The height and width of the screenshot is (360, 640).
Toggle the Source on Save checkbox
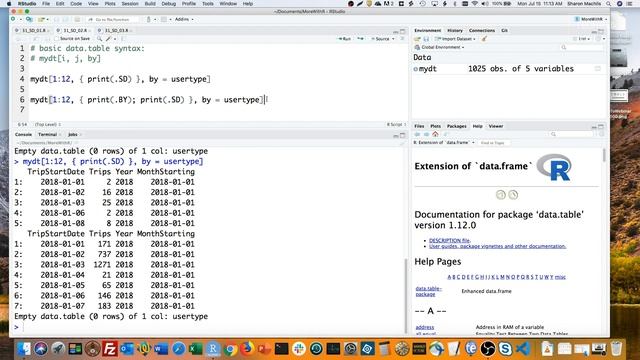[x=57, y=39]
